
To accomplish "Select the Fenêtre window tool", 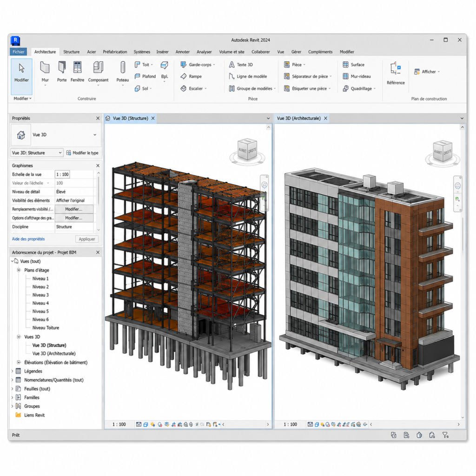I will point(78,72).
